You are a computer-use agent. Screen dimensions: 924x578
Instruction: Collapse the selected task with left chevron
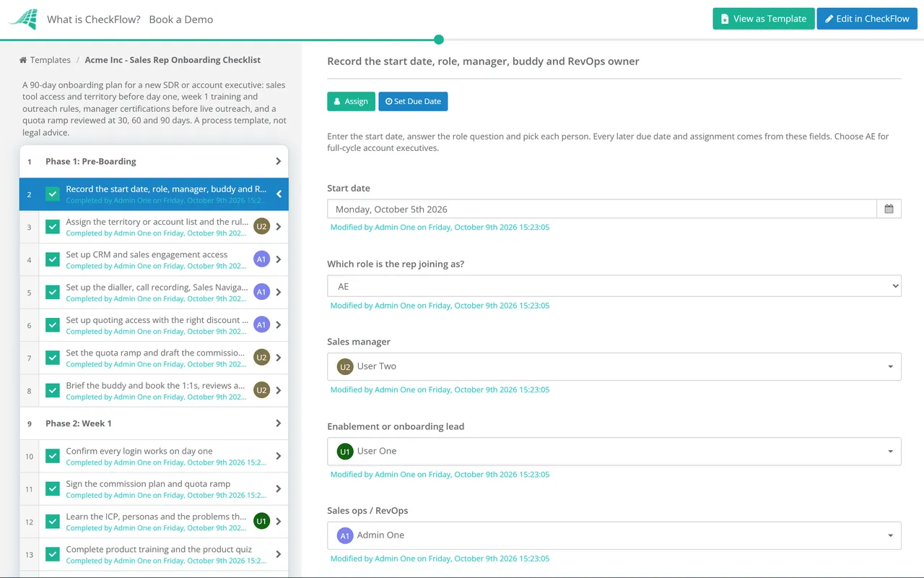point(279,194)
